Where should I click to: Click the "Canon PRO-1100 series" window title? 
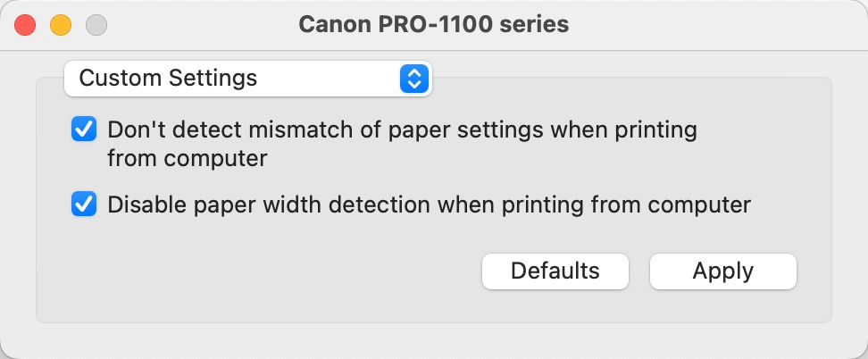[433, 24]
